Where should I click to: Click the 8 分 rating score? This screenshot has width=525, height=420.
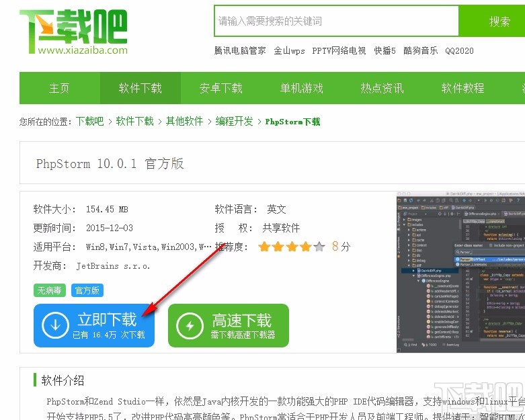(x=341, y=247)
